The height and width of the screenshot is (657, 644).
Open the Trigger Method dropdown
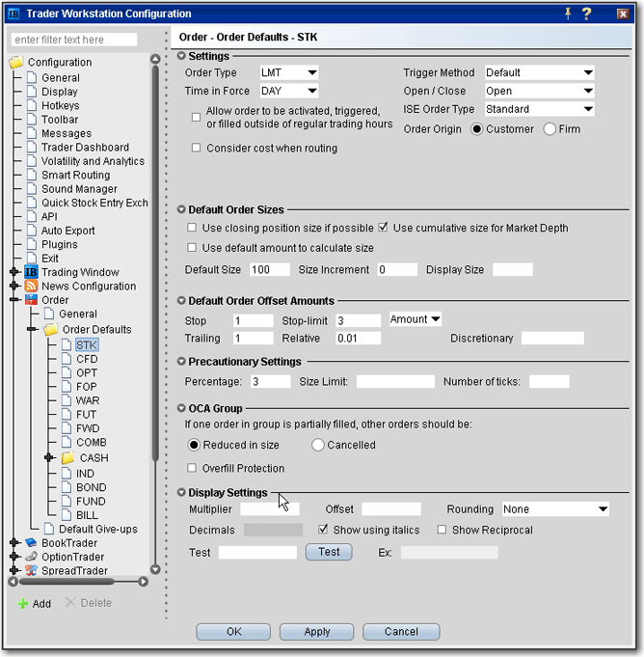(x=539, y=72)
